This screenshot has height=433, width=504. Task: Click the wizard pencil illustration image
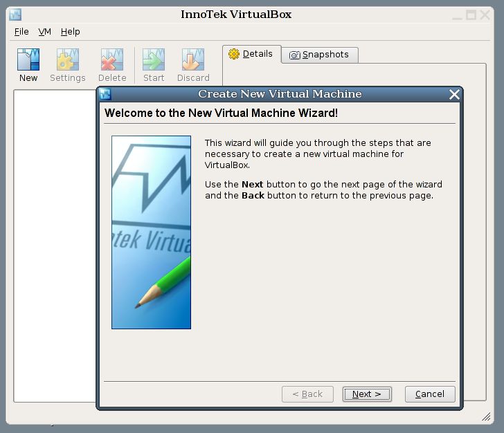[151, 232]
